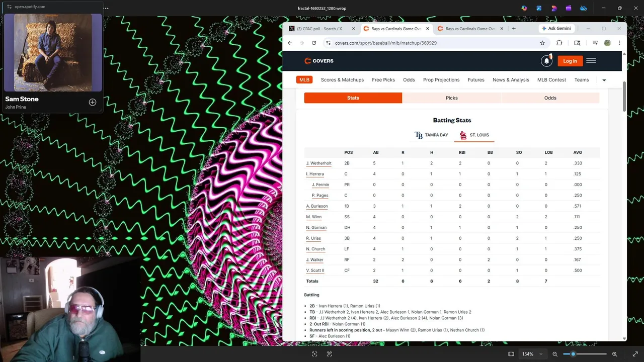Open the Clipchamp icon in Photos title bar
Image resolution: width=644 pixels, height=362 pixels.
click(569, 8)
